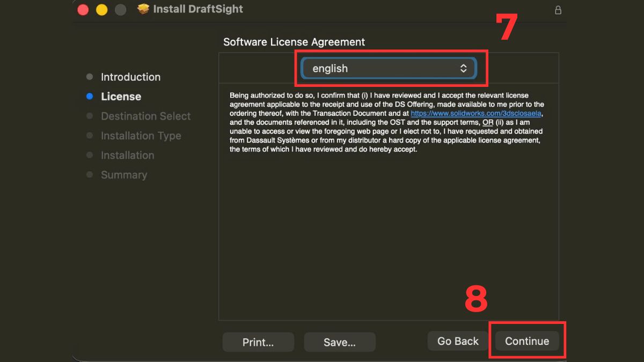
Task: Select the Introduction step in sidebar
Action: 130,77
